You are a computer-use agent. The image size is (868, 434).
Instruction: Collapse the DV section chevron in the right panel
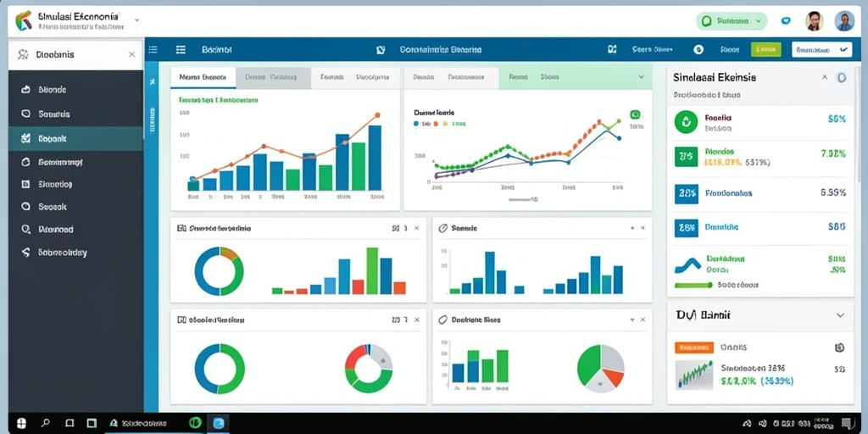[840, 315]
